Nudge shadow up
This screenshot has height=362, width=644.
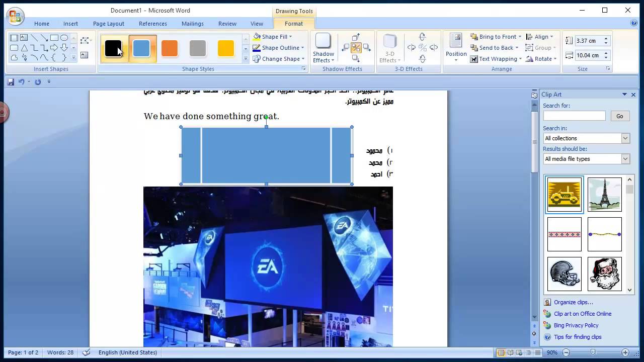click(356, 38)
